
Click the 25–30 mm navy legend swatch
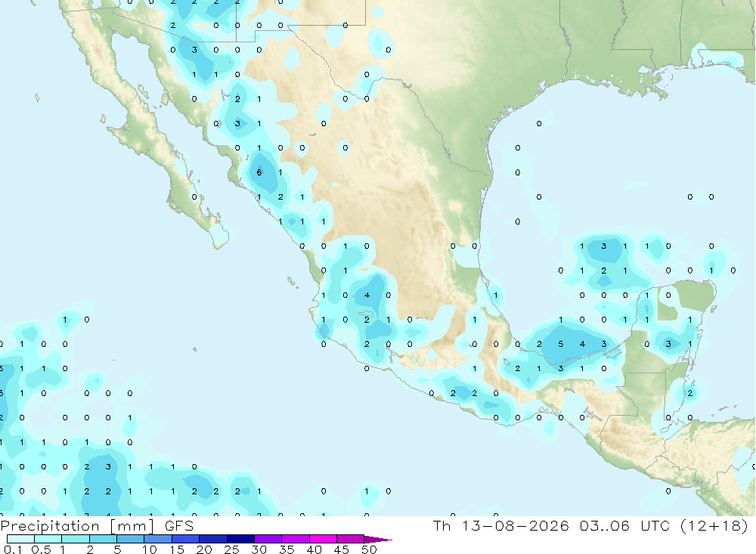pyautogui.click(x=240, y=539)
